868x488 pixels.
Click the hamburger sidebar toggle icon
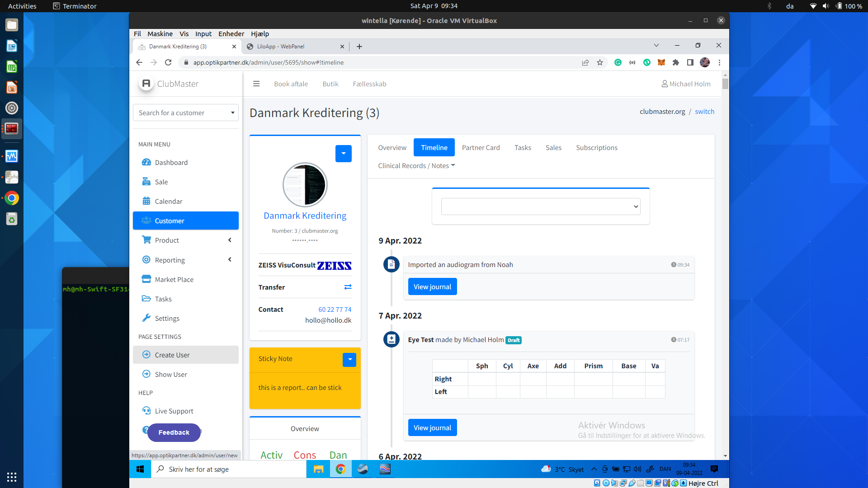point(256,84)
